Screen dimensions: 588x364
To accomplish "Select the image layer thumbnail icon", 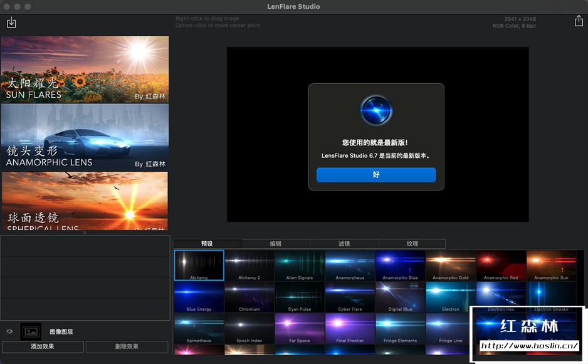I will [31, 331].
